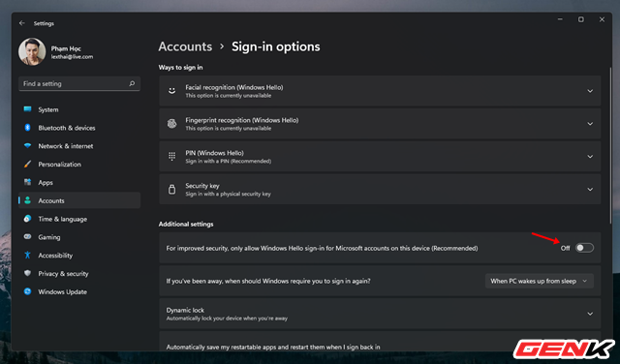This screenshot has width=620, height=364.
Task: Click the Accounts person icon in sidebar
Action: click(27, 200)
